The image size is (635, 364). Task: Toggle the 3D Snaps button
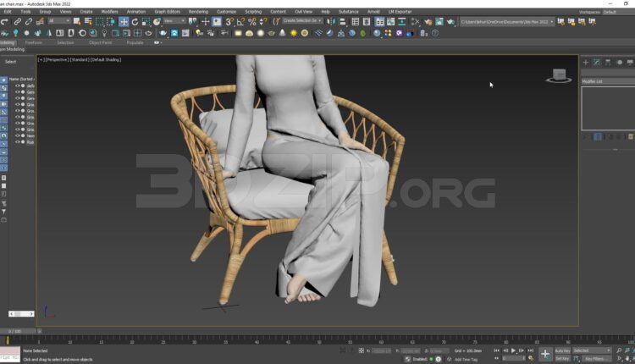point(229,21)
